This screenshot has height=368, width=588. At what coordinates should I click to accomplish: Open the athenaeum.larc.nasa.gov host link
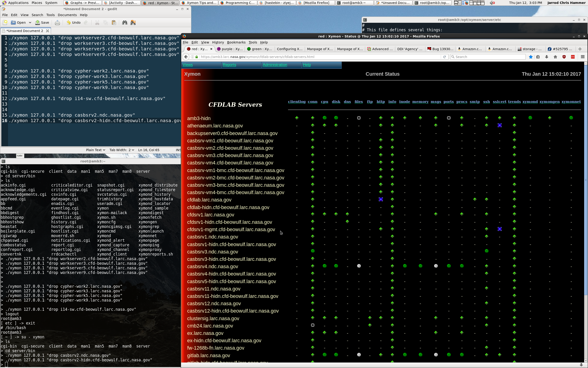[x=215, y=126]
